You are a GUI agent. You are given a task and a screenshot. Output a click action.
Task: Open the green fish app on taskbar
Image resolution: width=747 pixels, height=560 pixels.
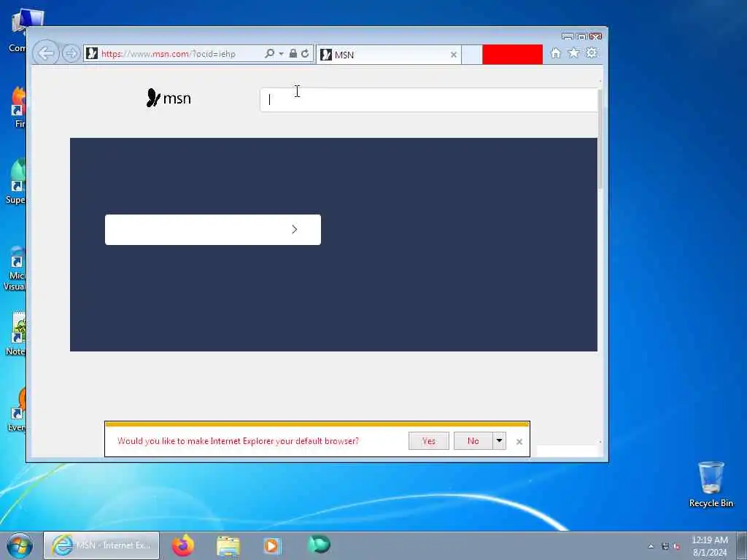[x=318, y=545]
